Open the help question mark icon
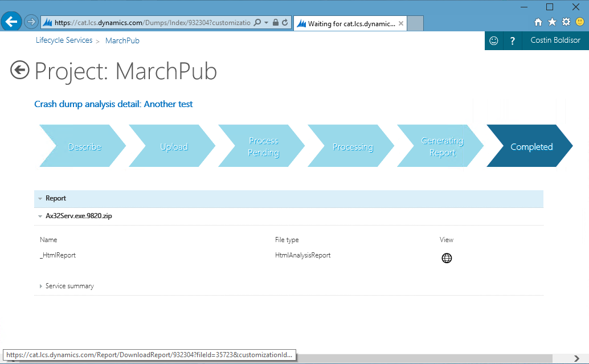Screen dimensions: 589x364 coord(513,41)
